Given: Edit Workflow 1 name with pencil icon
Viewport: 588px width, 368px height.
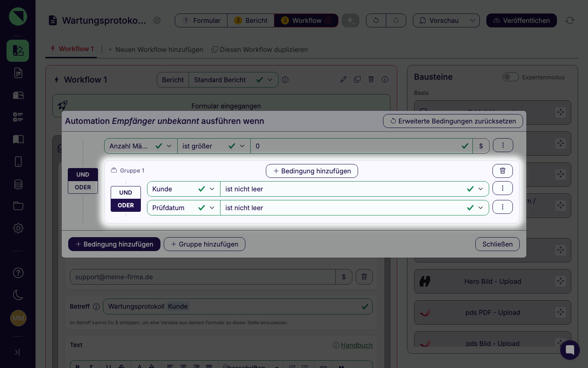Looking at the screenshot, I should pos(343,79).
